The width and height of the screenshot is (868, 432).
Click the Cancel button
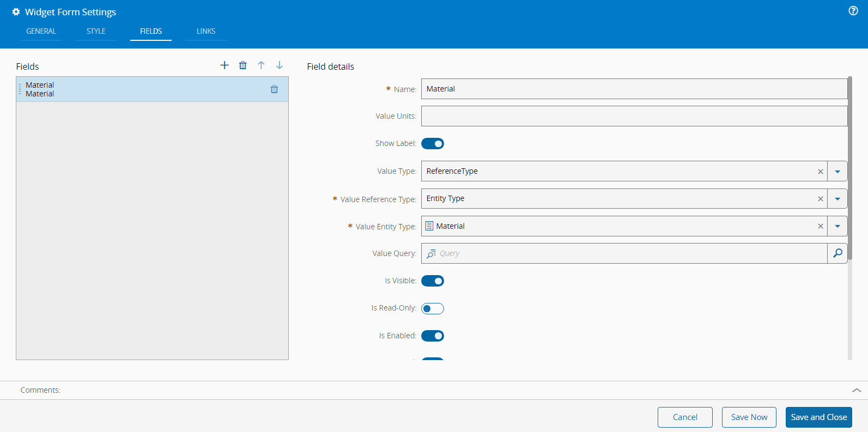pyautogui.click(x=685, y=417)
